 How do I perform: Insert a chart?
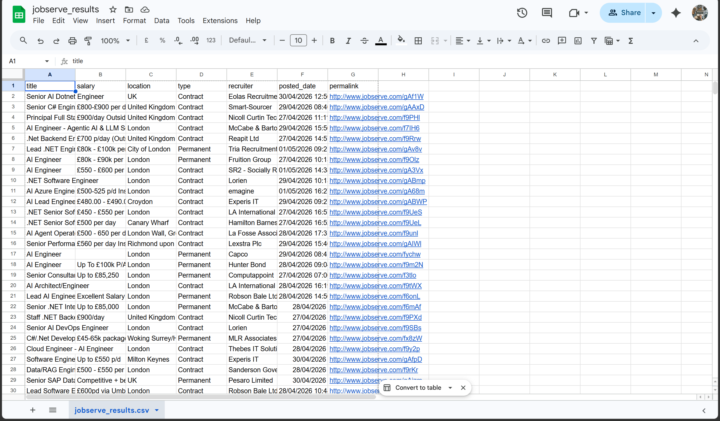tap(578, 41)
